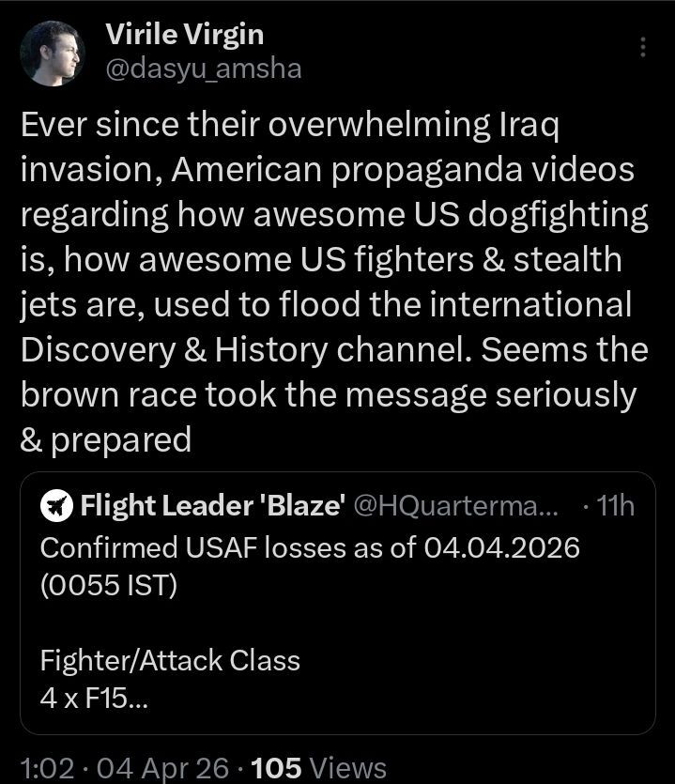Click the jet avatar icon of Flight Leader
Viewport: 675px width, 784px height.
point(57,506)
